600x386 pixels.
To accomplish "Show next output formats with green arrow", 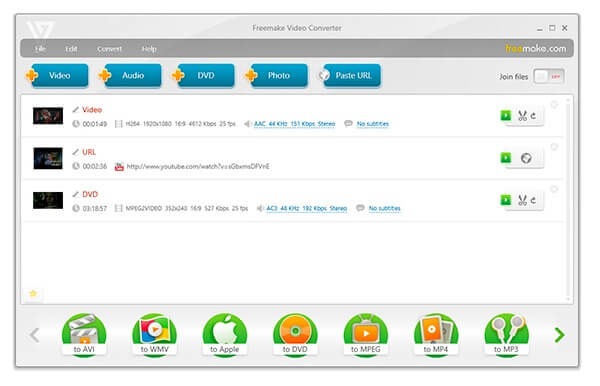I will pos(559,335).
